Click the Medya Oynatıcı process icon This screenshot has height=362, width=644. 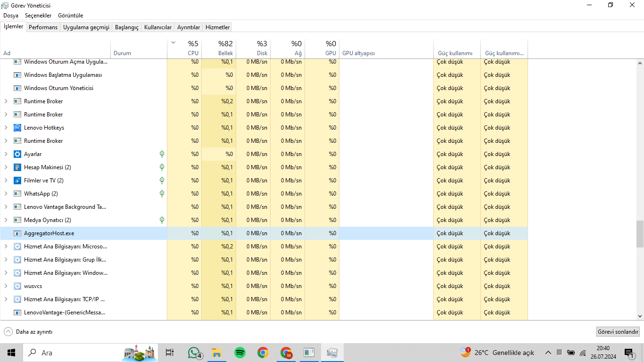[x=17, y=220]
